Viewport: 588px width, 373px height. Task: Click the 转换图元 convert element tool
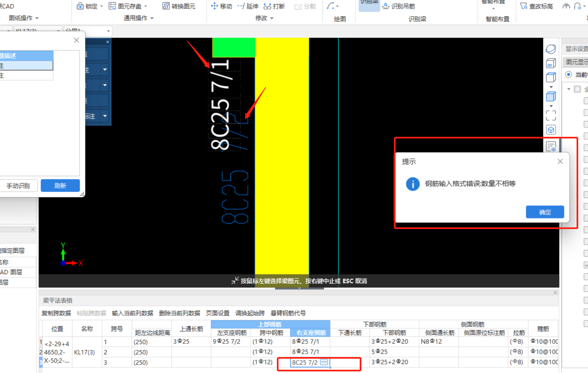click(179, 6)
